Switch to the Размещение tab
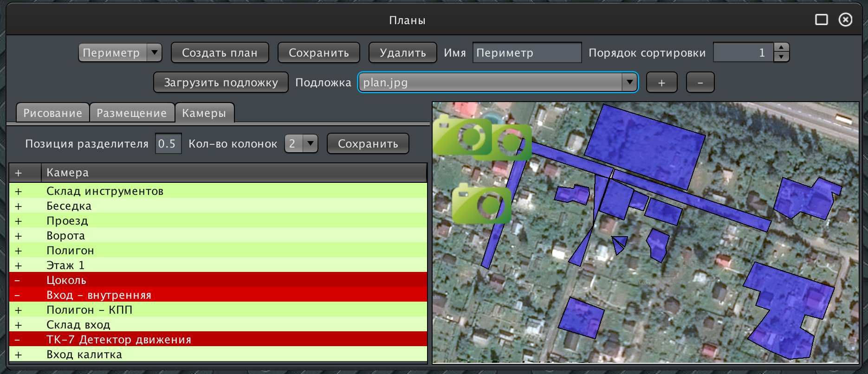 [x=131, y=113]
